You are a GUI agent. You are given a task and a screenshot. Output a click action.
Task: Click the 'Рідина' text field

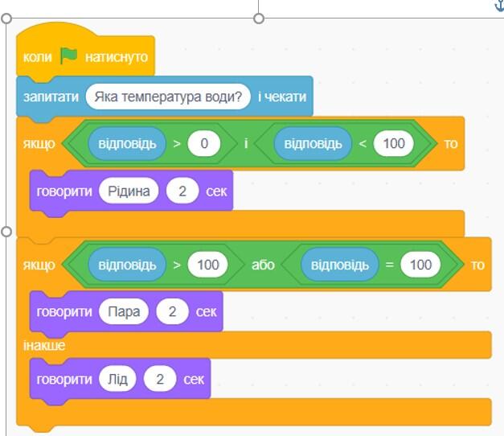coord(129,191)
